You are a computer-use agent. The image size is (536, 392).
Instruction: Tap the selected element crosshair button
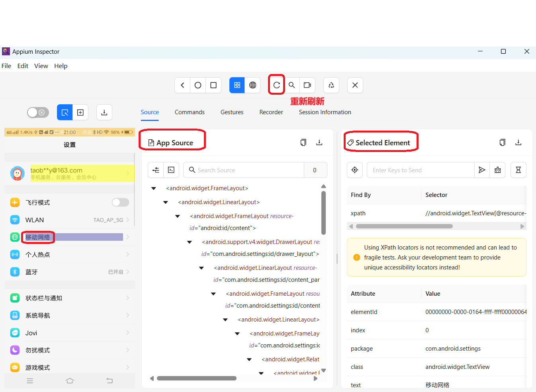pyautogui.click(x=355, y=170)
